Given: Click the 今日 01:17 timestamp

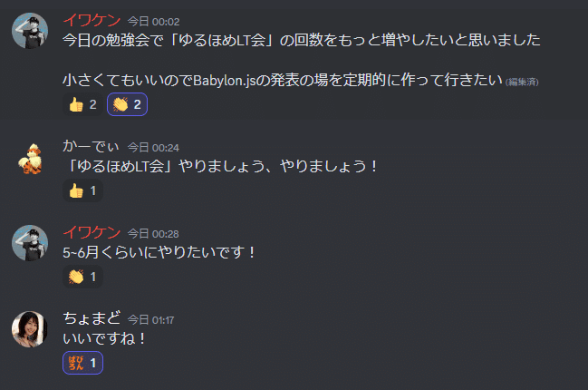Looking at the screenshot, I should click(150, 320).
